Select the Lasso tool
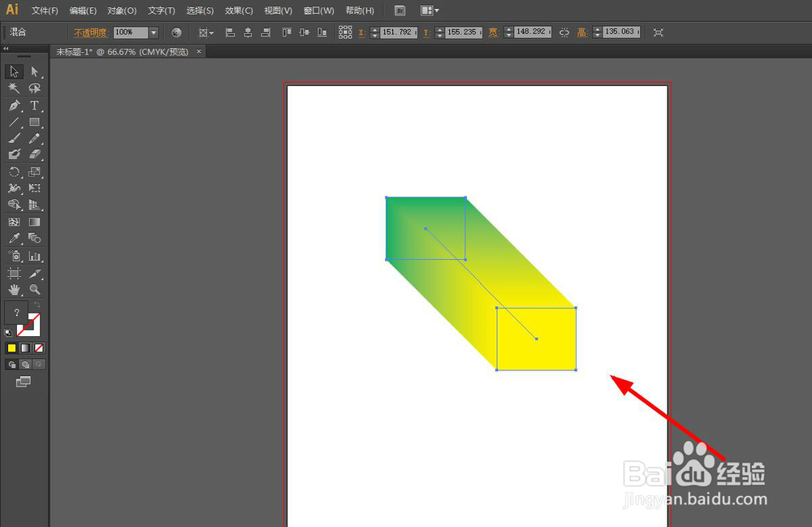This screenshot has height=527, width=812. [x=34, y=88]
